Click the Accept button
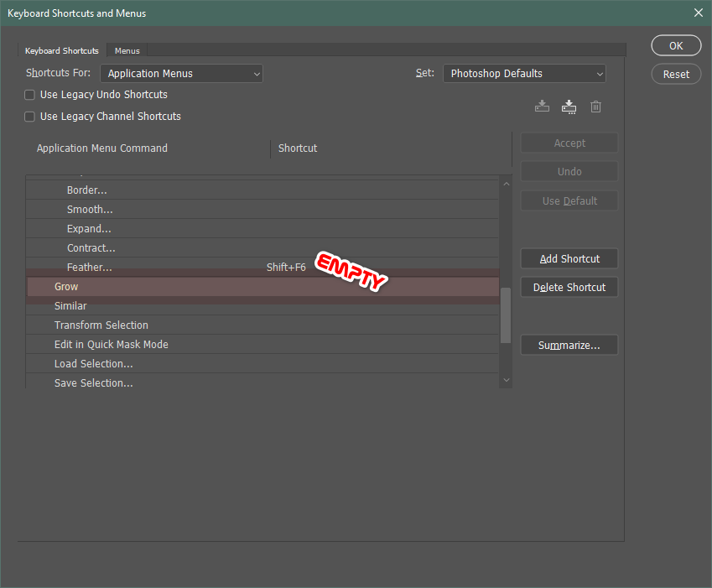 569,143
